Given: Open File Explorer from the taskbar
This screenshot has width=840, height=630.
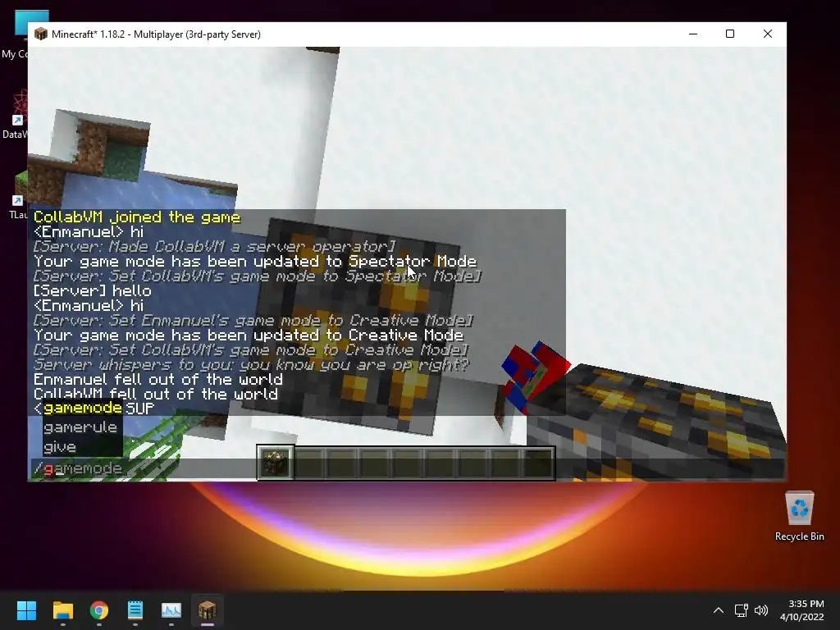Looking at the screenshot, I should (x=62, y=610).
